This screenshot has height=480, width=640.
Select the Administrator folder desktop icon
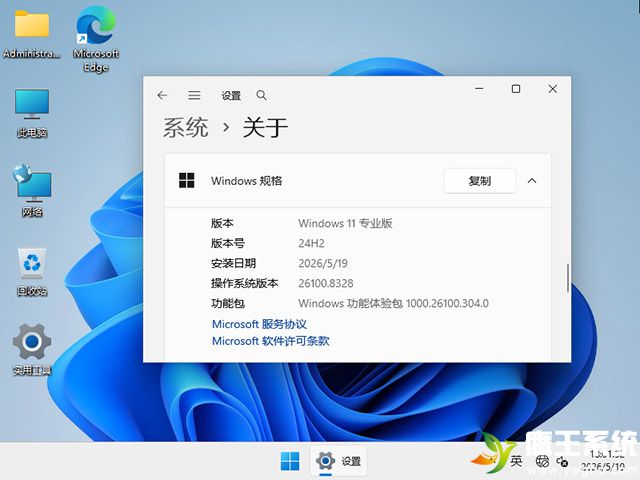32,34
